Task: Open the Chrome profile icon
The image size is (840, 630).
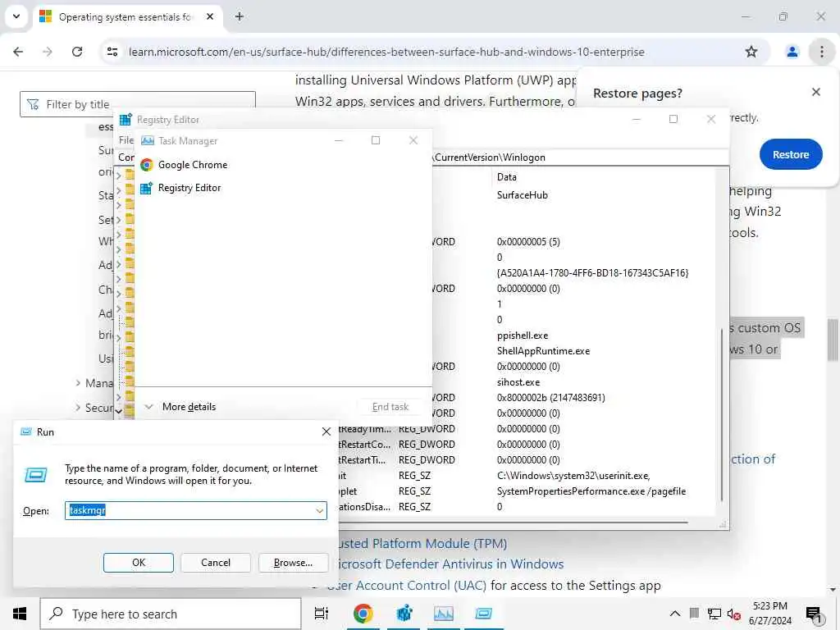Action: tap(792, 52)
